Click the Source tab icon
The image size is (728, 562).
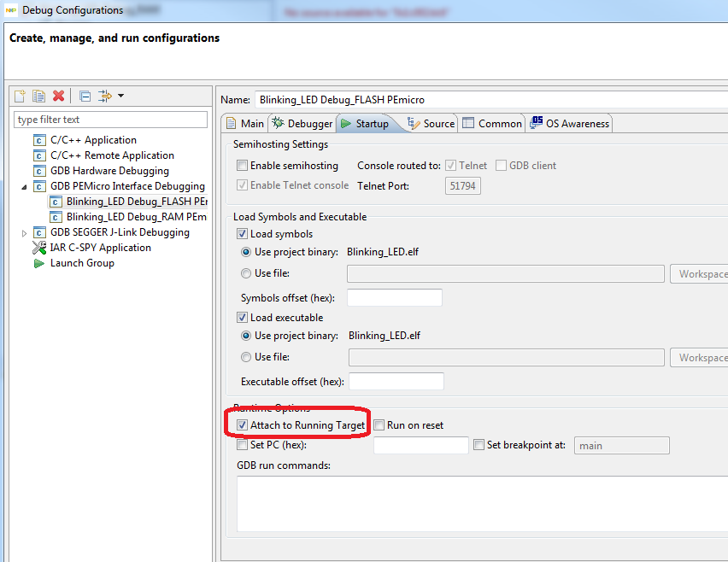(x=414, y=123)
